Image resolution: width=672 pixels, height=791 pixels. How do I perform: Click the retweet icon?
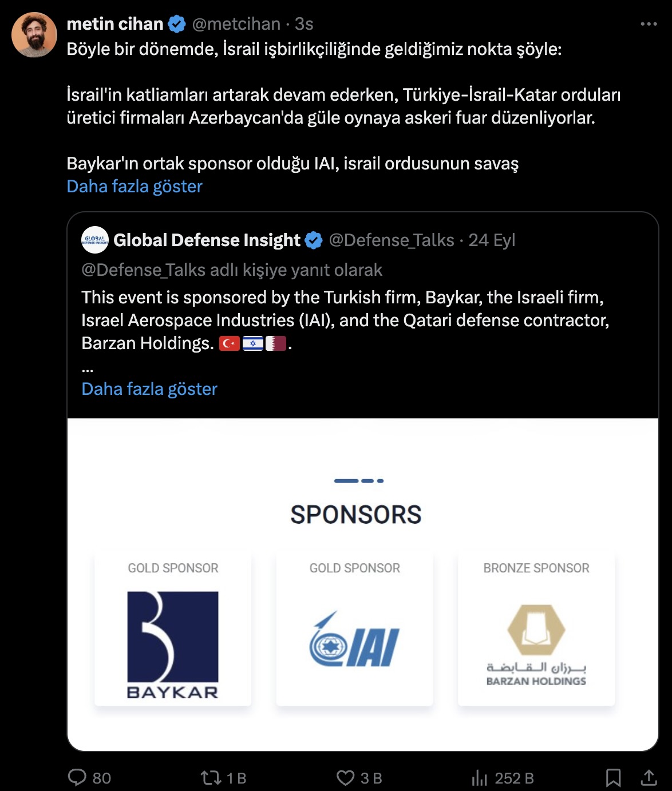(210, 778)
